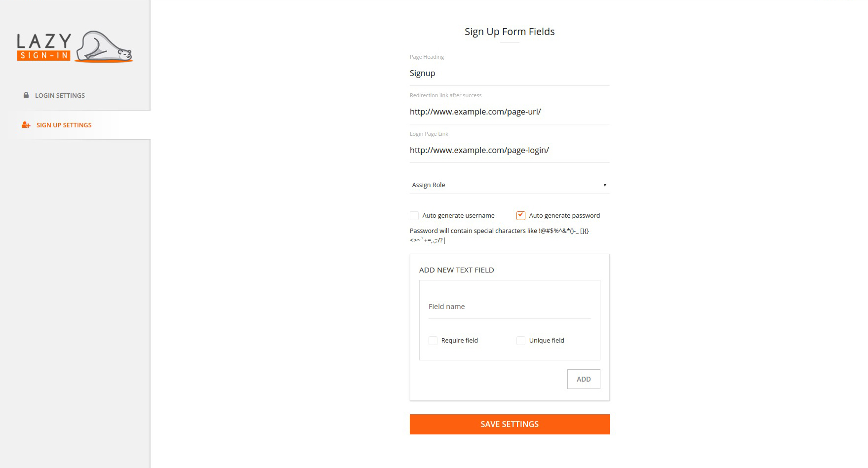Check the Unique field option
Image resolution: width=868 pixels, height=468 pixels.
pyautogui.click(x=521, y=340)
